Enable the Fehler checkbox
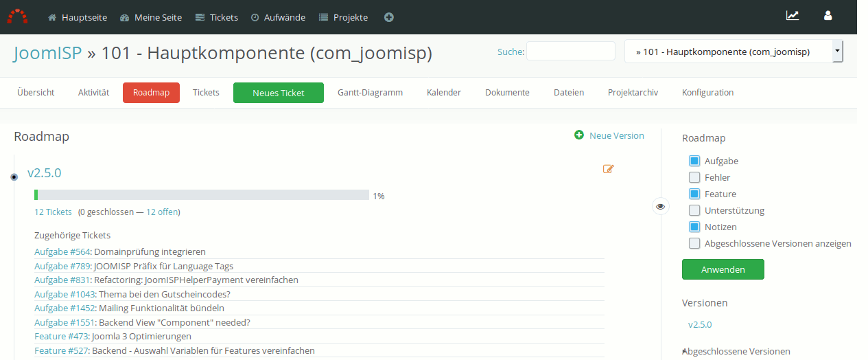 (x=694, y=177)
